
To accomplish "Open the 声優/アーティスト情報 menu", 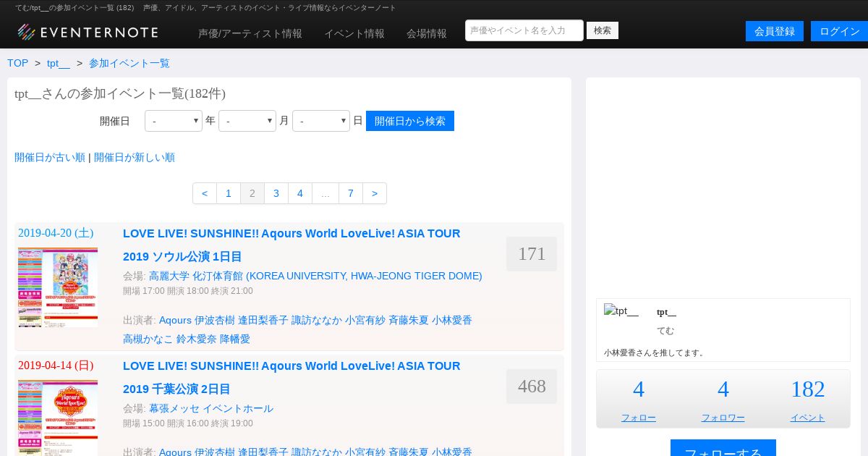I will click(x=250, y=33).
